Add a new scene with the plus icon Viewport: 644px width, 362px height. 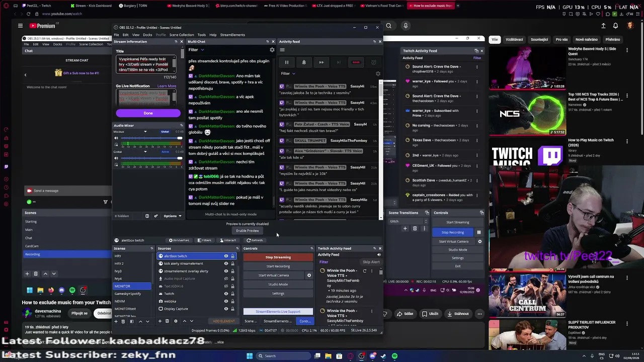point(116,321)
